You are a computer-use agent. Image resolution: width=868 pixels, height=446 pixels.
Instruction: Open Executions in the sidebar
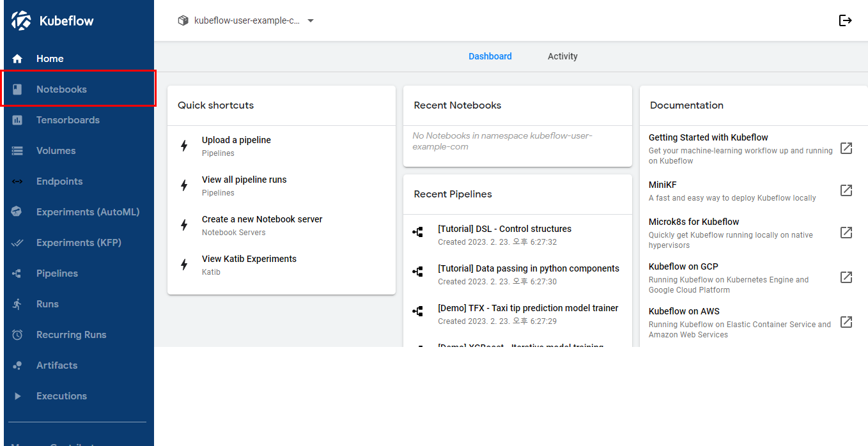tap(79, 396)
